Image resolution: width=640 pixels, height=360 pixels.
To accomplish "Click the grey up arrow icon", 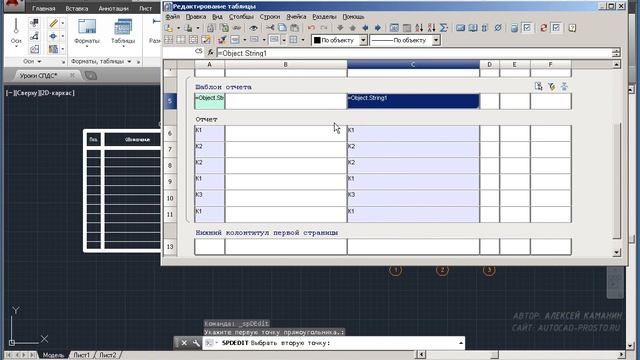I will 353,28.
